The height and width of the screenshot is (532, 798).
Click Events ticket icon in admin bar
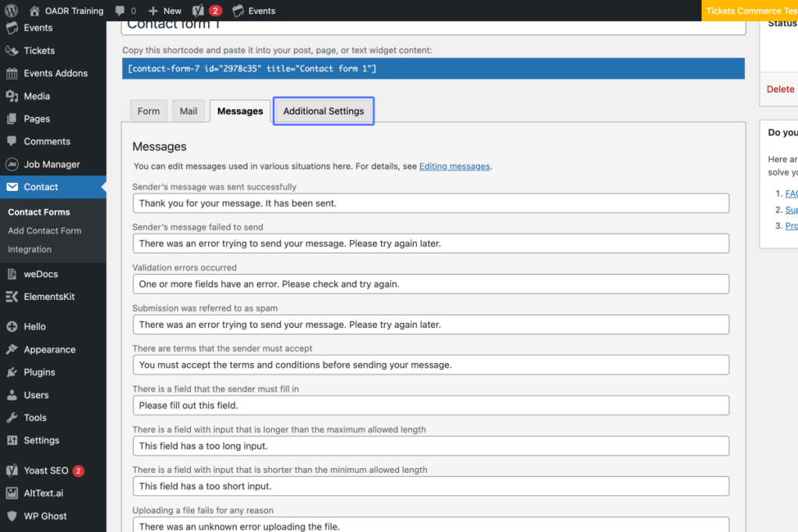(x=238, y=11)
